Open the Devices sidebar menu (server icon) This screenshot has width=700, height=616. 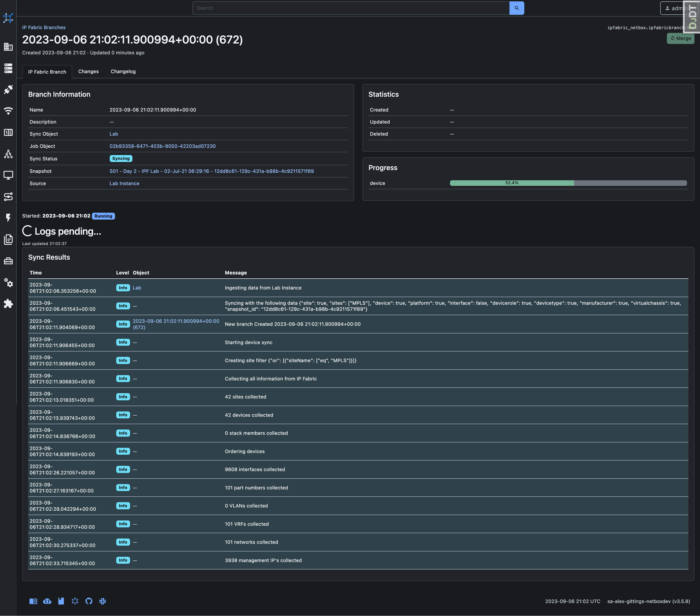[x=8, y=68]
